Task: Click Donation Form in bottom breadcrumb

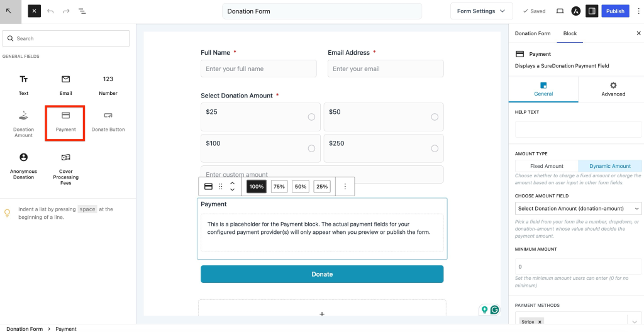Action: pyautogui.click(x=25, y=329)
